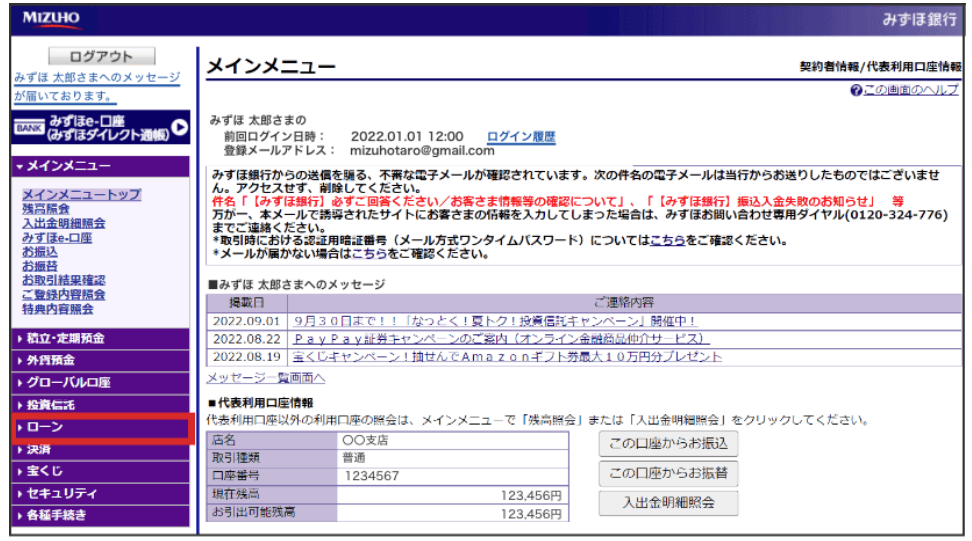The image size is (972, 541).
Task: Open the セキュリティ menu
Action: point(100,493)
